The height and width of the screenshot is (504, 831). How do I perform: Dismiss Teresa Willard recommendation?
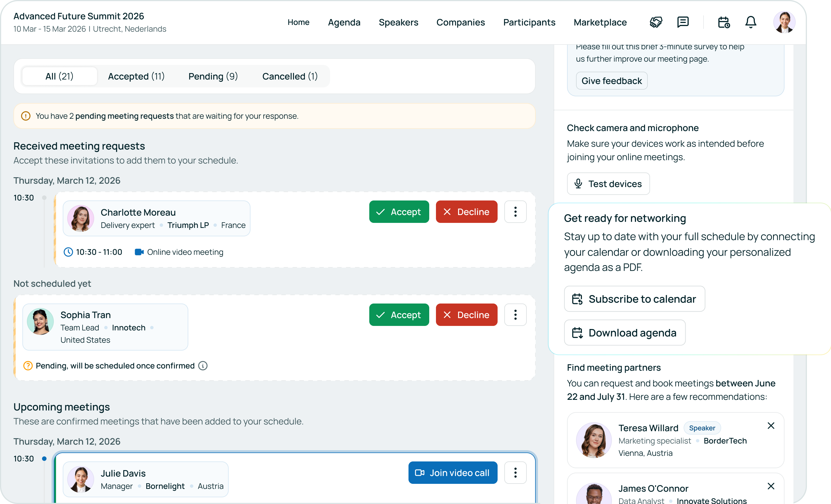771,426
